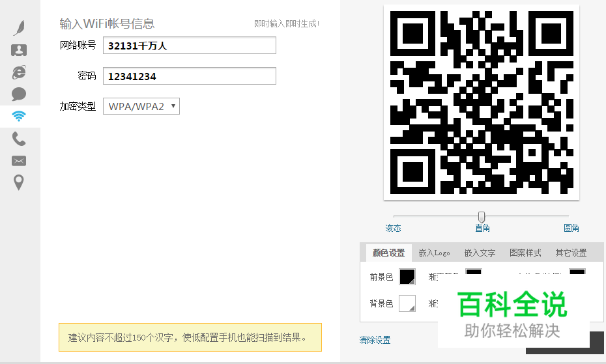Click the 网络账号 input field

190,46
